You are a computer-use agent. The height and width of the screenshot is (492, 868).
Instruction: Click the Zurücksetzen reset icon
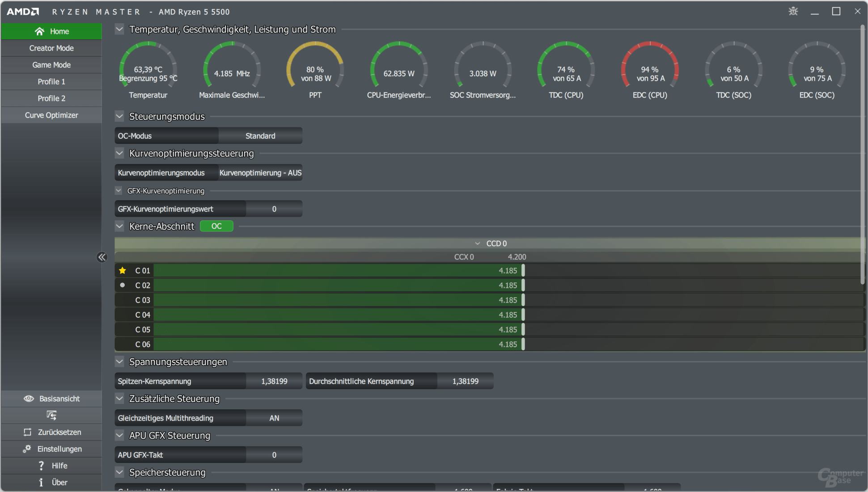28,432
